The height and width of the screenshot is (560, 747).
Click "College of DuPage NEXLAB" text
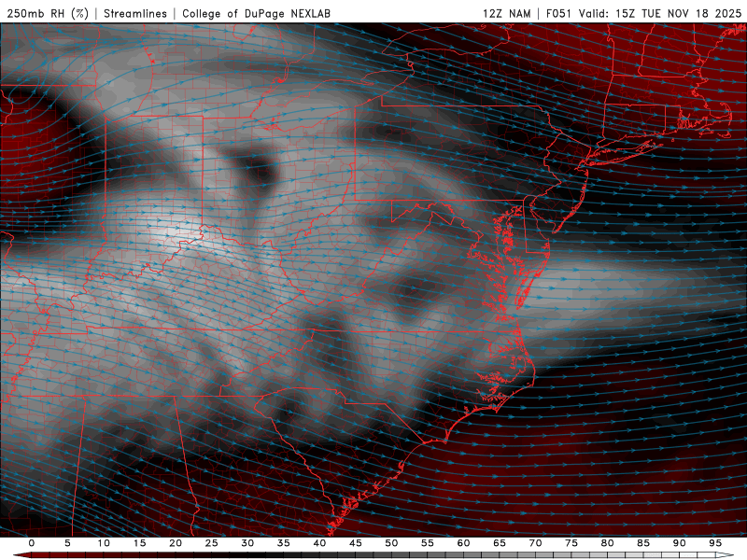coord(256,13)
